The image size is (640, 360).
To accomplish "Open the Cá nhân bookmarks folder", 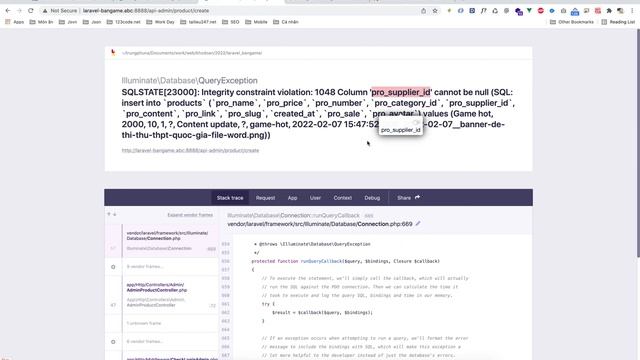I will tap(286, 22).
